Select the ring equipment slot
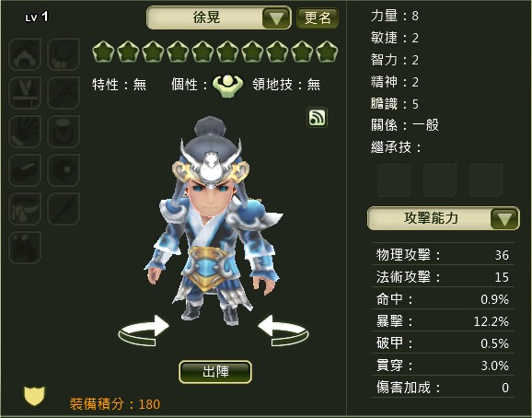The height and width of the screenshot is (418, 532). point(64,132)
